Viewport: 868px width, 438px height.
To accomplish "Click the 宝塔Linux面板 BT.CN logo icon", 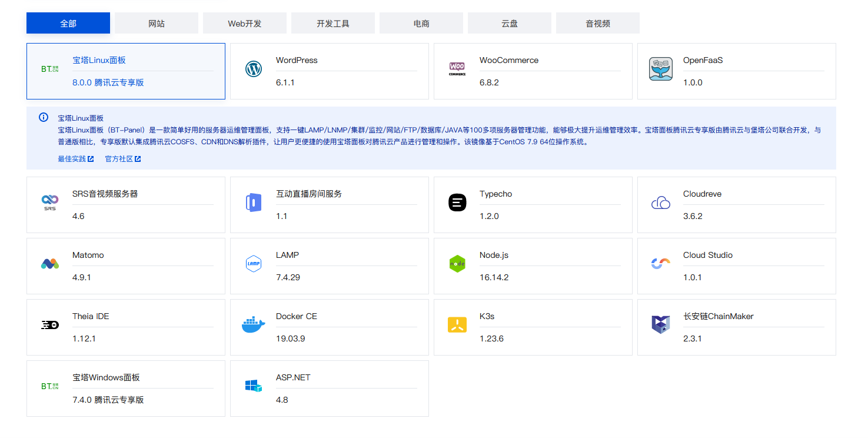I will coord(50,69).
